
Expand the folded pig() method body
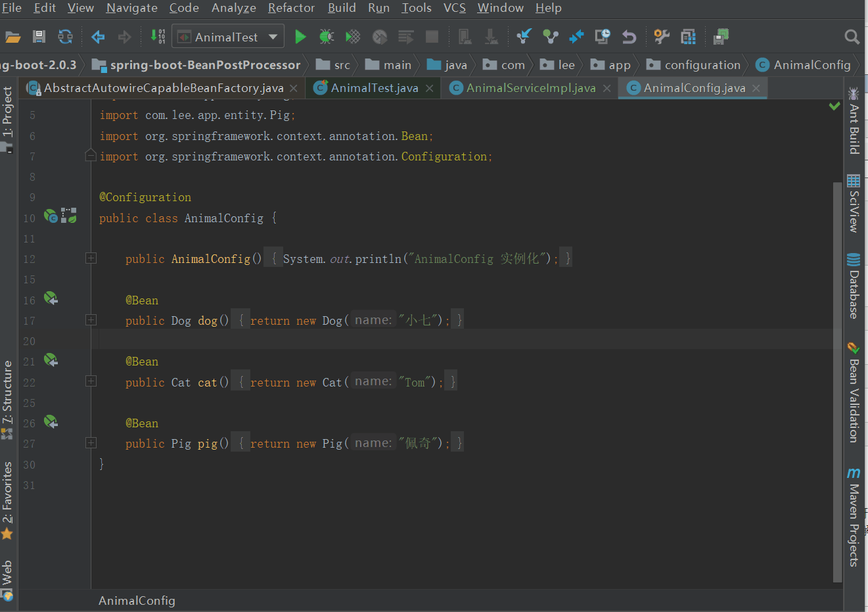91,443
